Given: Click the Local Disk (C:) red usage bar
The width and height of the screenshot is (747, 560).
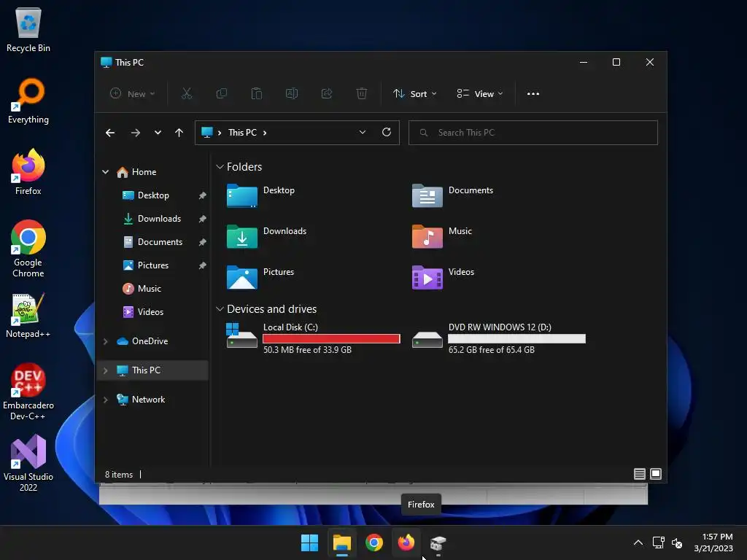Looking at the screenshot, I should tap(331, 338).
